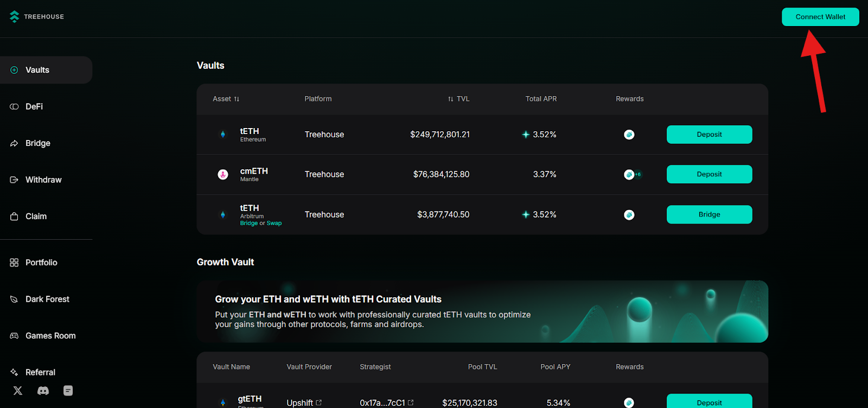868x408 pixels.
Task: Click the sparkle APR icon on tETH Arbitrum
Action: 526,215
